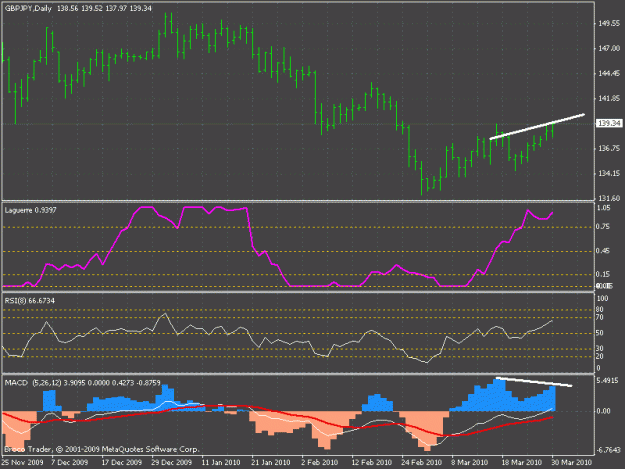The width and height of the screenshot is (625, 469).
Task: Click the 29 Dec 2009 date label
Action: tap(172, 463)
